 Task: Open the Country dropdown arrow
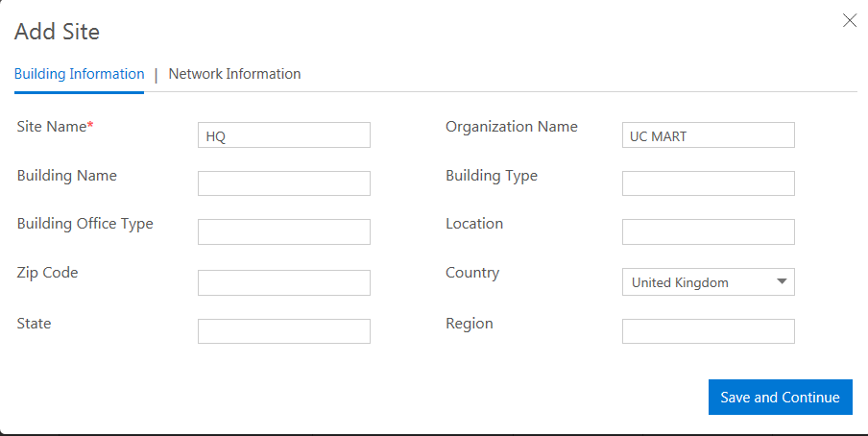pyautogui.click(x=782, y=281)
